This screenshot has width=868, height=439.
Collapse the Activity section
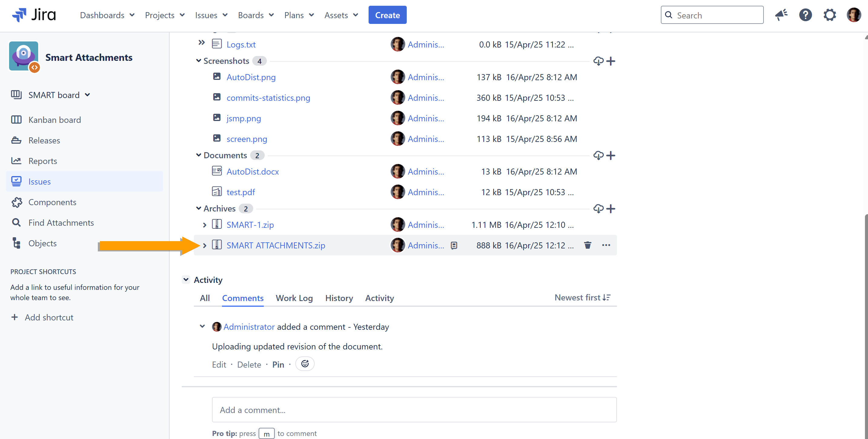(186, 280)
